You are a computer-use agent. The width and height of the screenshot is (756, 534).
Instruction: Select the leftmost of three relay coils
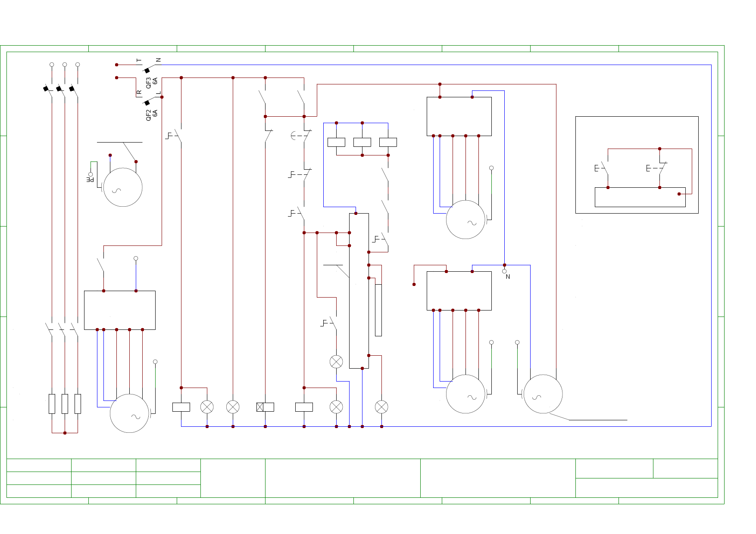[336, 142]
